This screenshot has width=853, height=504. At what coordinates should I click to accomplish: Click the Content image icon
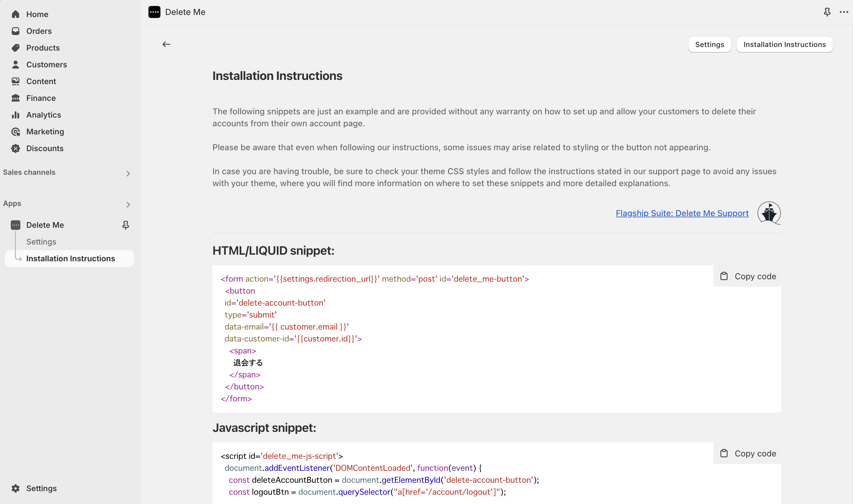(16, 81)
